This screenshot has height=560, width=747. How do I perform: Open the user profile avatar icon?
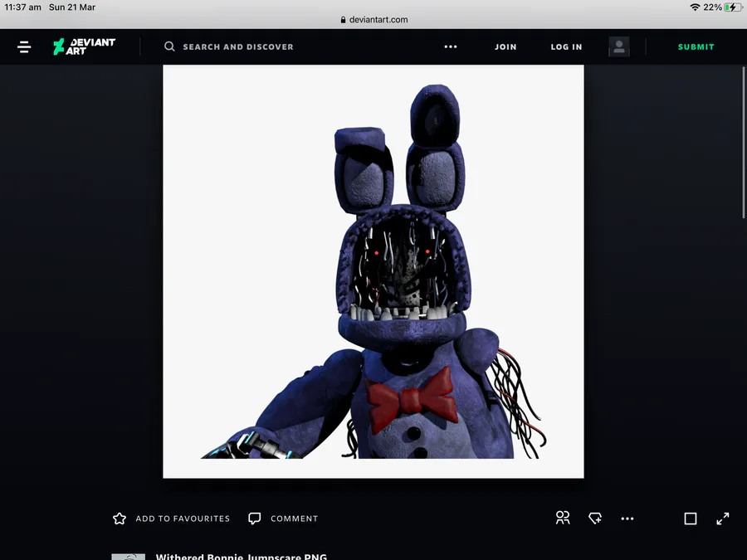tap(619, 46)
